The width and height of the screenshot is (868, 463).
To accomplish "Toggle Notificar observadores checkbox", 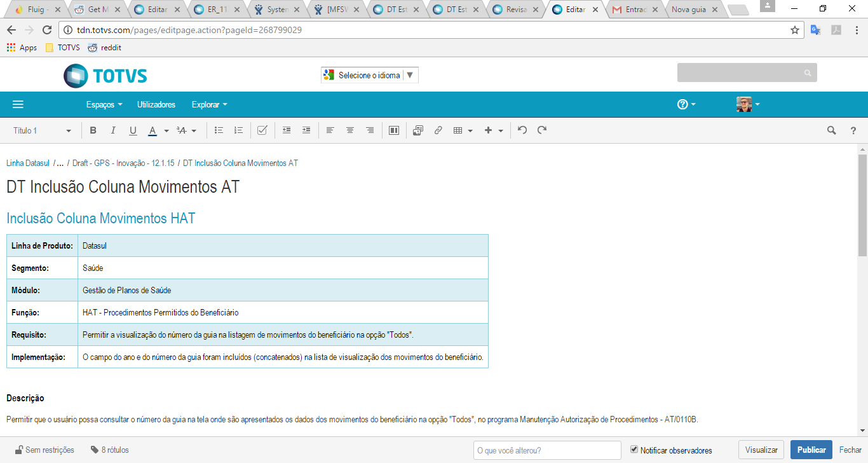I will coord(634,450).
